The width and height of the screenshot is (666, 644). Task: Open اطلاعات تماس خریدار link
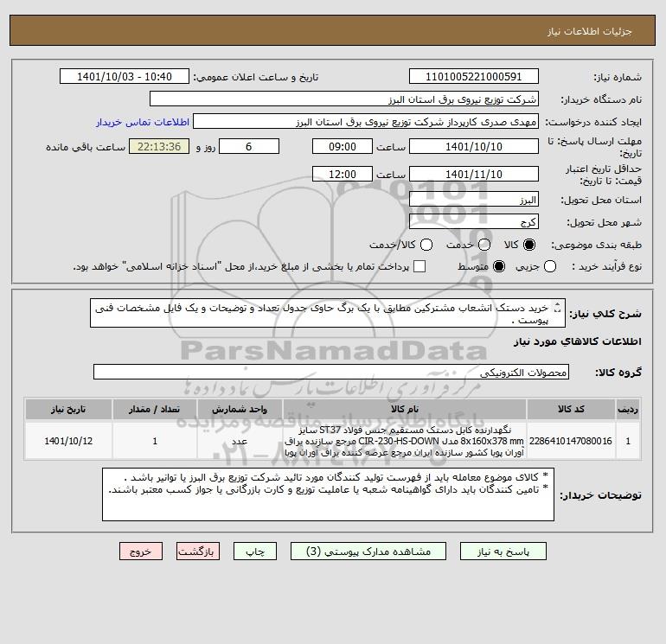coord(143,122)
